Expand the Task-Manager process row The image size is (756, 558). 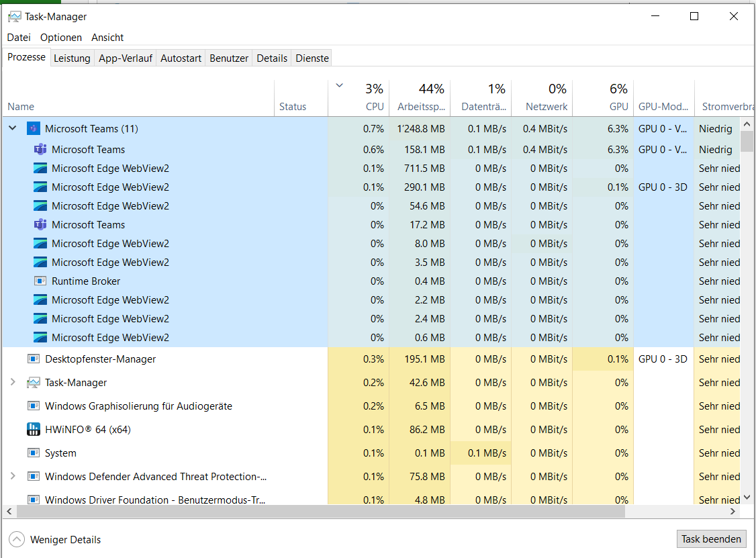click(x=13, y=382)
